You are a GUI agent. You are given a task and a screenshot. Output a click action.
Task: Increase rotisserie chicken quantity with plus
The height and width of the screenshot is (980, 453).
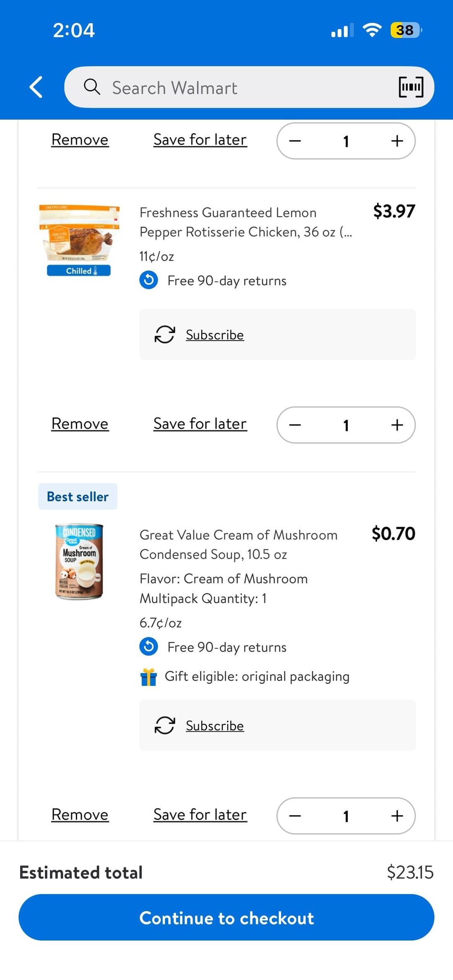click(x=397, y=425)
